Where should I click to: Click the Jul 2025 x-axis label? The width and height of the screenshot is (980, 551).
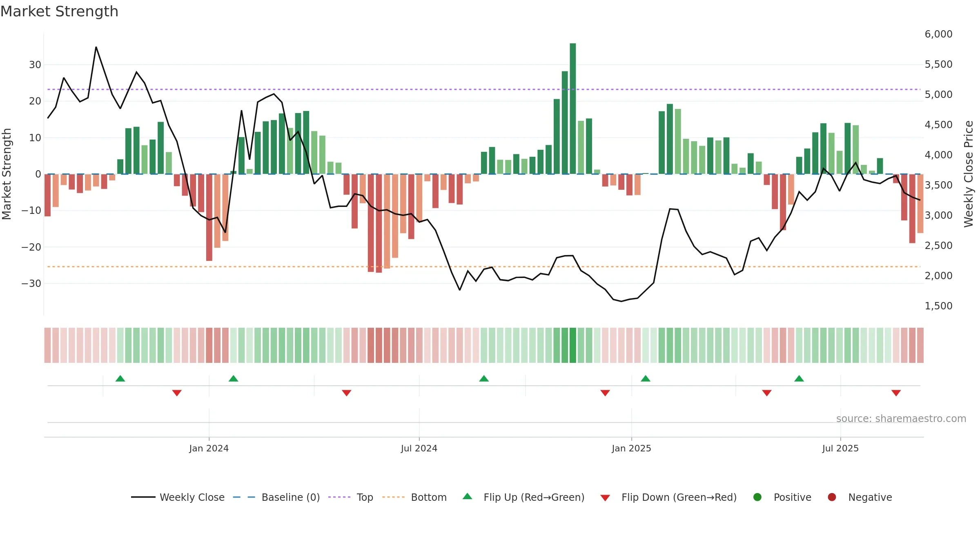pyautogui.click(x=840, y=448)
